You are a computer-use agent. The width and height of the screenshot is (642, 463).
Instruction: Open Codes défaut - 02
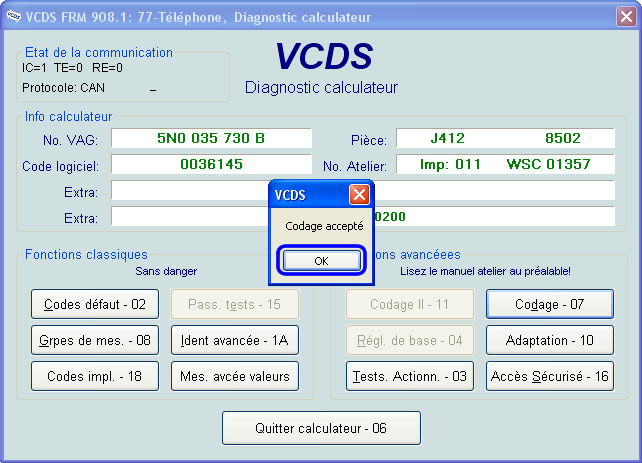coord(95,304)
